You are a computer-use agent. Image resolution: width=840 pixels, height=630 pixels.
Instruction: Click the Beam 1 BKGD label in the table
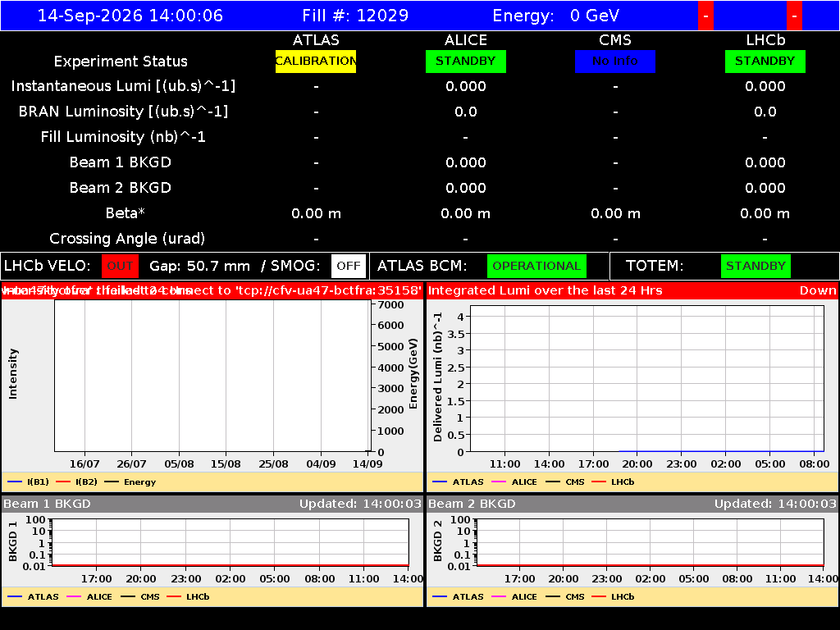tap(121, 162)
